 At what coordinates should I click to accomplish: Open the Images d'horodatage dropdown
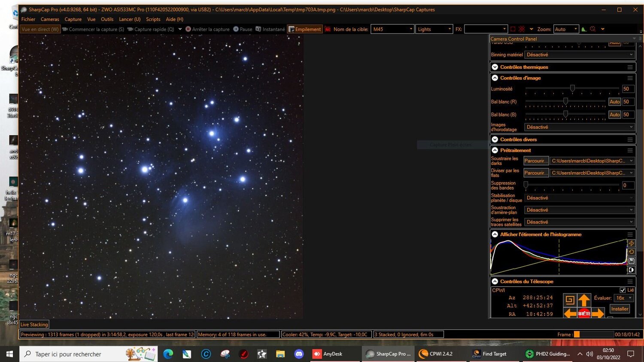tap(579, 127)
